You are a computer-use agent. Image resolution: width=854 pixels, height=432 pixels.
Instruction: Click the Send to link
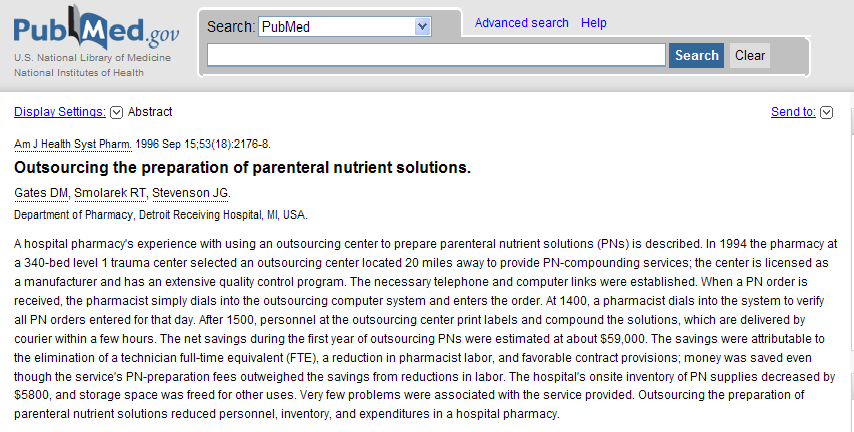coord(793,112)
